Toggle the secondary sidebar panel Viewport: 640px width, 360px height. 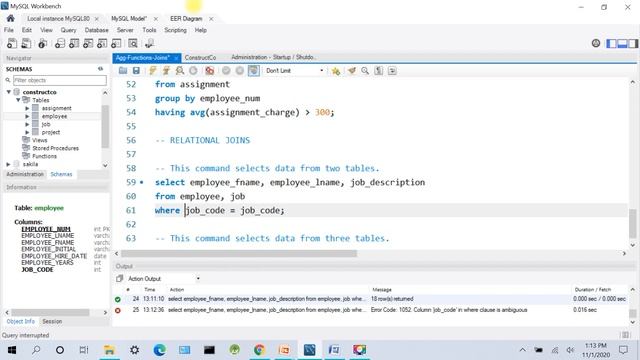(633, 43)
